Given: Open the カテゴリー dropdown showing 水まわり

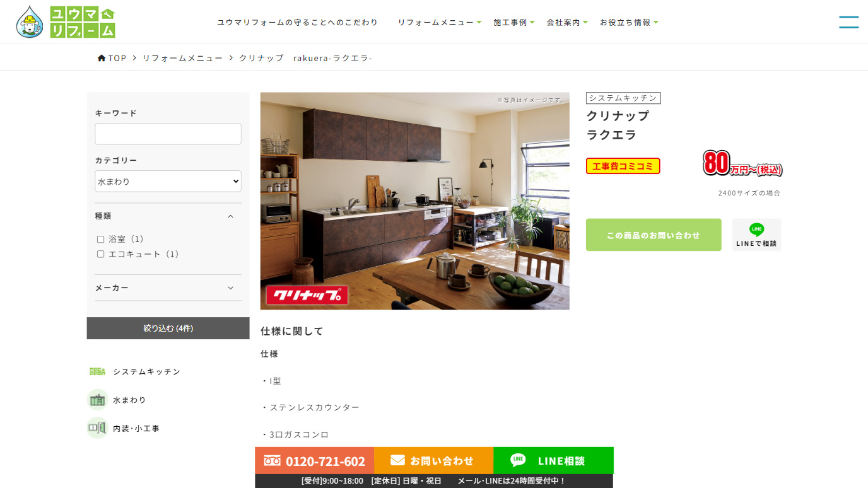Looking at the screenshot, I should pos(168,181).
